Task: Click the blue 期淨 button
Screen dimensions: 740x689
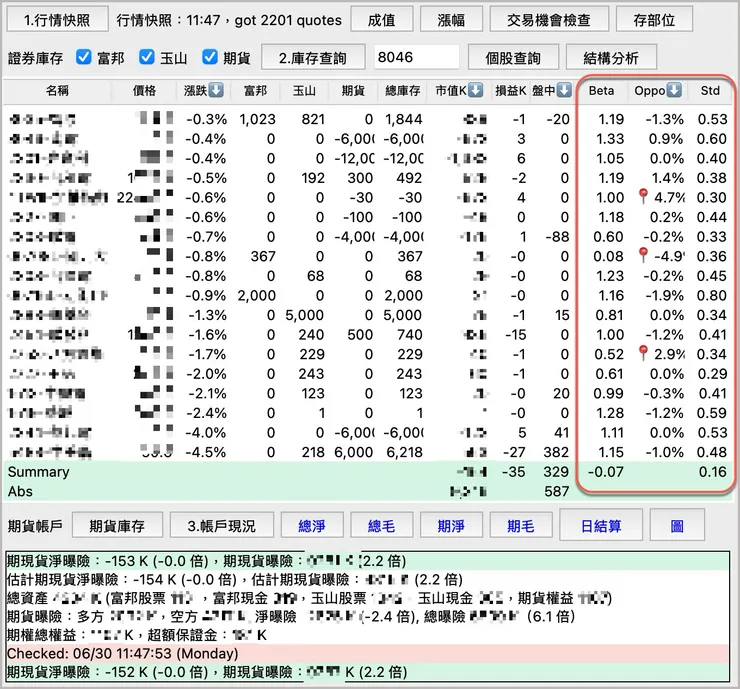Action: [x=451, y=526]
